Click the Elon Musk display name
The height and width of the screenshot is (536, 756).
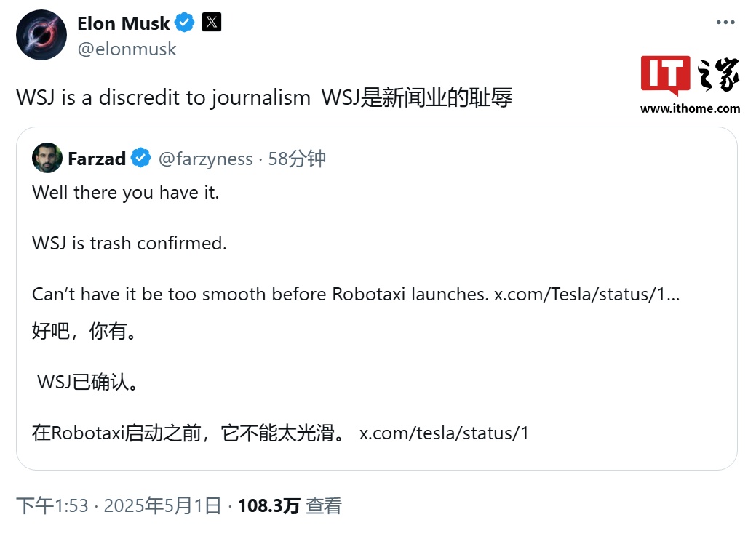click(124, 23)
